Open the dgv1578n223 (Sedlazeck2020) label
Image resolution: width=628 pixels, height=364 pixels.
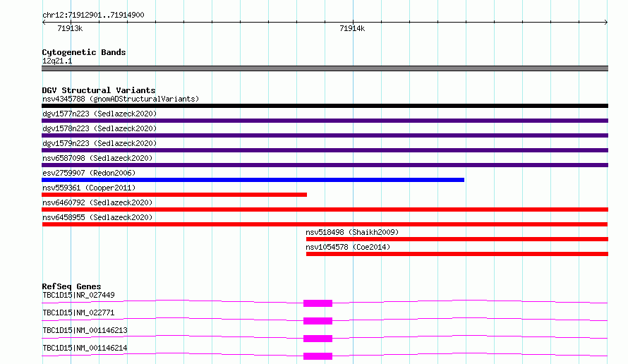point(99,128)
